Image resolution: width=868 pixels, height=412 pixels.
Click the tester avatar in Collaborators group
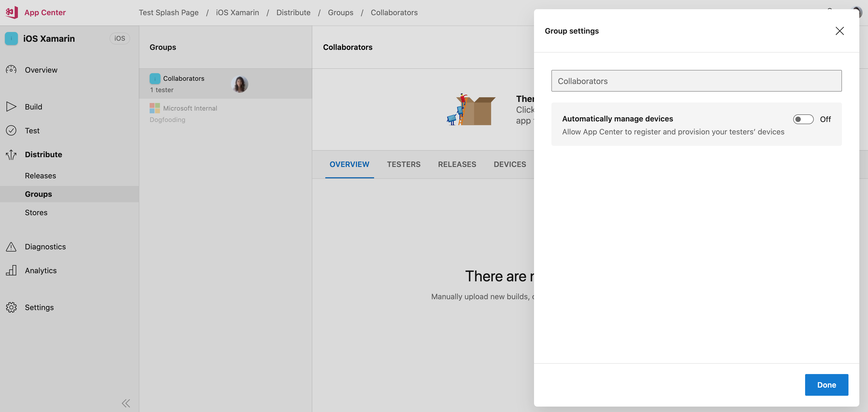tap(240, 83)
